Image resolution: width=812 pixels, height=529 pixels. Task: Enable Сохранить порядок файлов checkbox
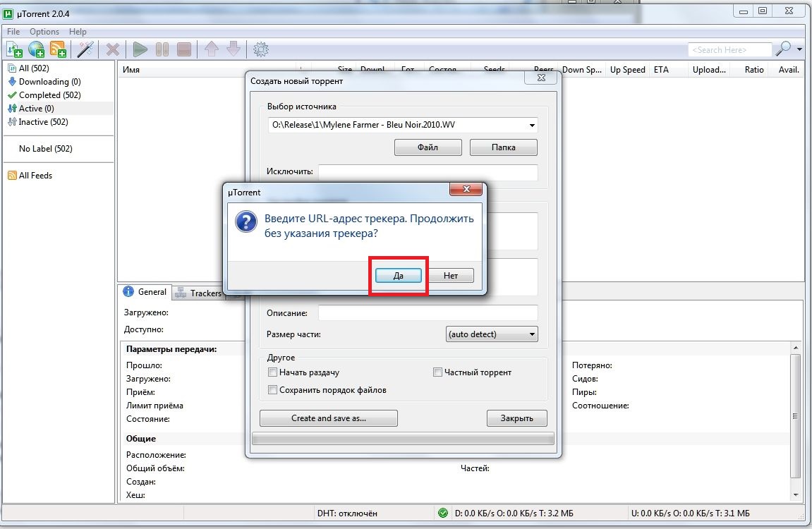tap(272, 390)
